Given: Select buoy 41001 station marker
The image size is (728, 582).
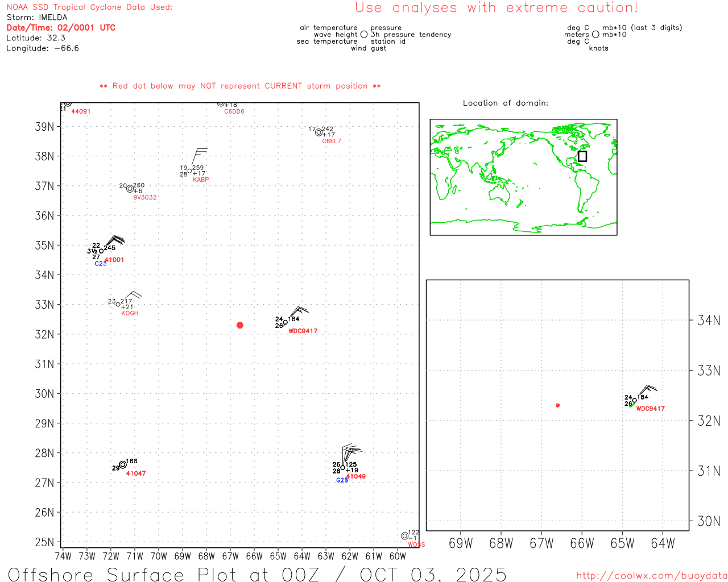Looking at the screenshot, I should pyautogui.click(x=101, y=251).
